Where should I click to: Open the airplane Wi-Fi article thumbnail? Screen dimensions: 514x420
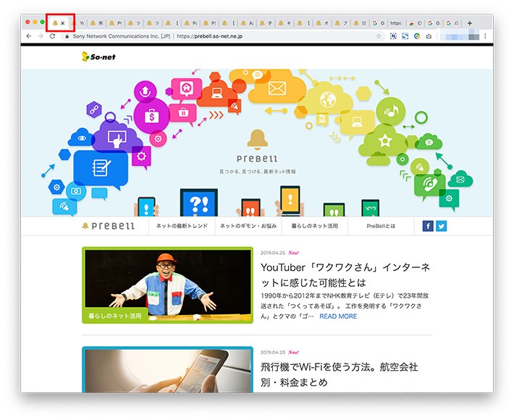[x=167, y=369]
